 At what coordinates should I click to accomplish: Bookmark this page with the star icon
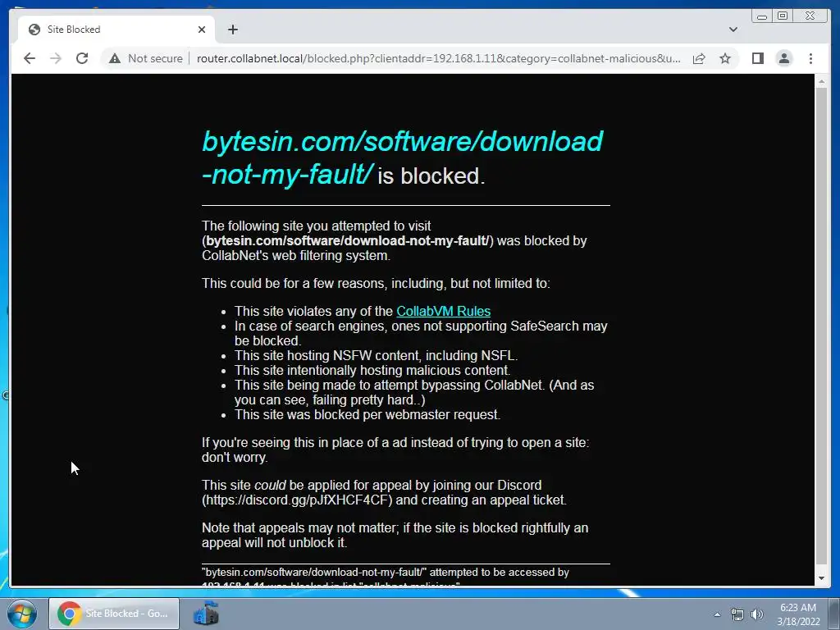[725, 58]
